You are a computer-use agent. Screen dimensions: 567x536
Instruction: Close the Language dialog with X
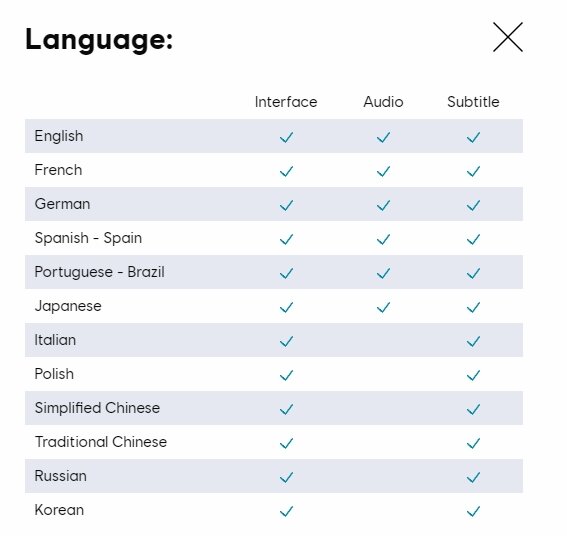tap(508, 37)
